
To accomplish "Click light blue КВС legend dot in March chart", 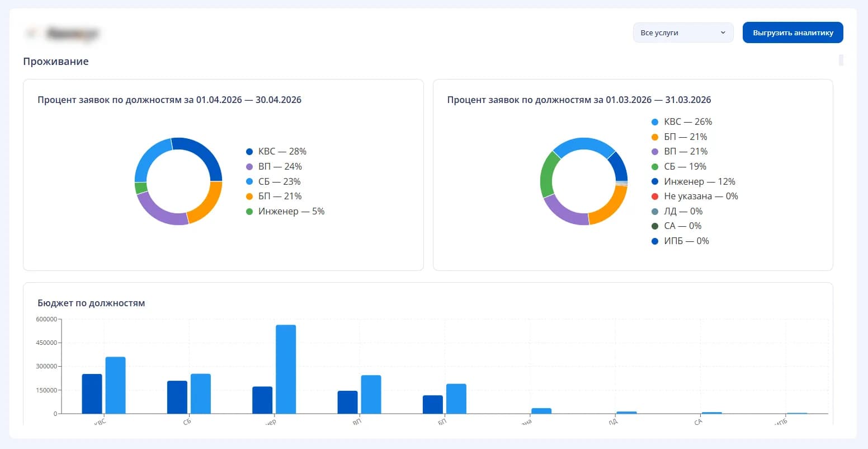I will coord(655,121).
